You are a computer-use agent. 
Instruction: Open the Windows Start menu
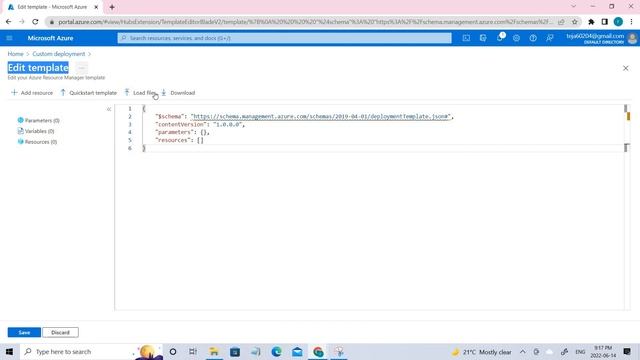click(x=9, y=351)
